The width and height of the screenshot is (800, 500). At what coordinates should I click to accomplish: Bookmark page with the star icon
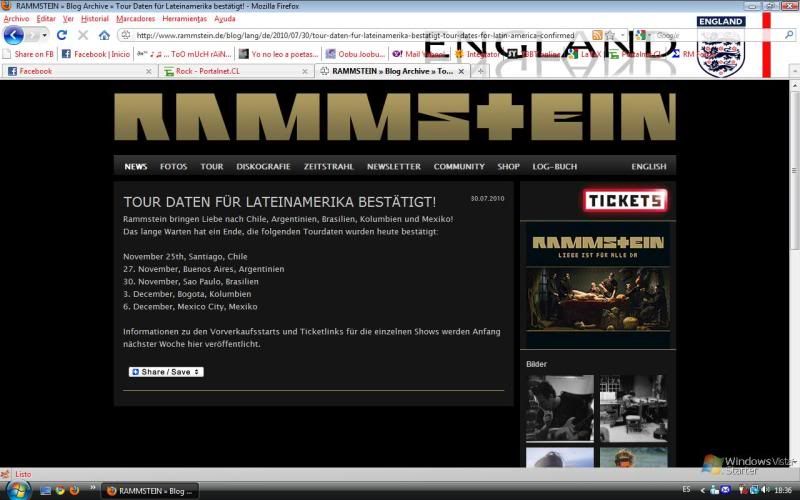[610, 35]
